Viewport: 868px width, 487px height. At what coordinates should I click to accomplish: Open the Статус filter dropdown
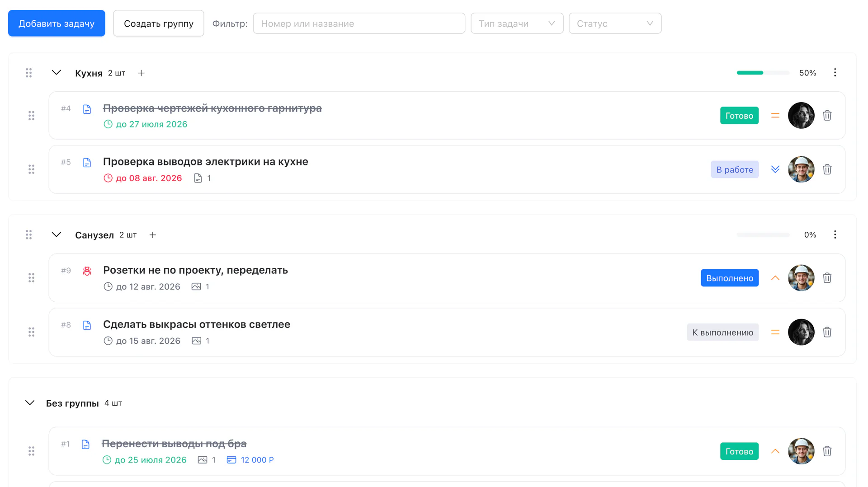(x=615, y=23)
